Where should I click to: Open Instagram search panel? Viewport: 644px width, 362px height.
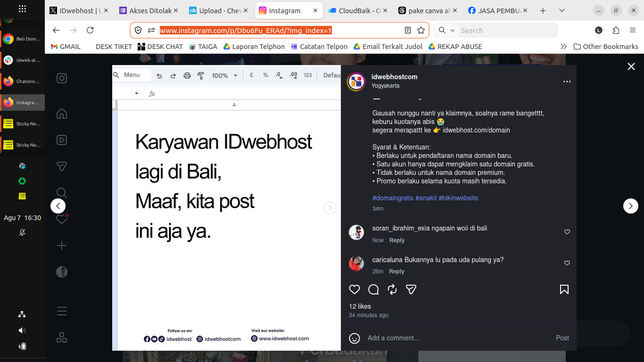pos(62,193)
